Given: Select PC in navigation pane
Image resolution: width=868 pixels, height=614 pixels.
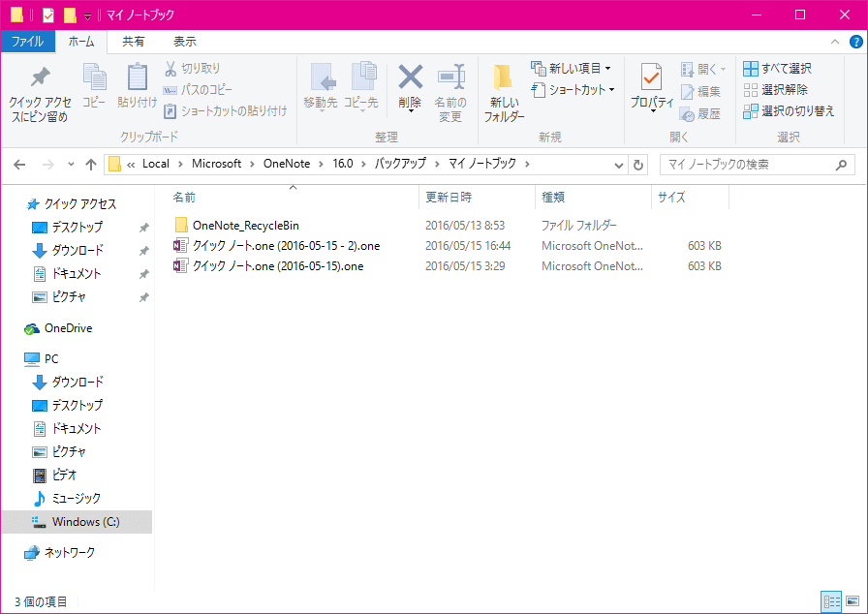Looking at the screenshot, I should click(51, 359).
